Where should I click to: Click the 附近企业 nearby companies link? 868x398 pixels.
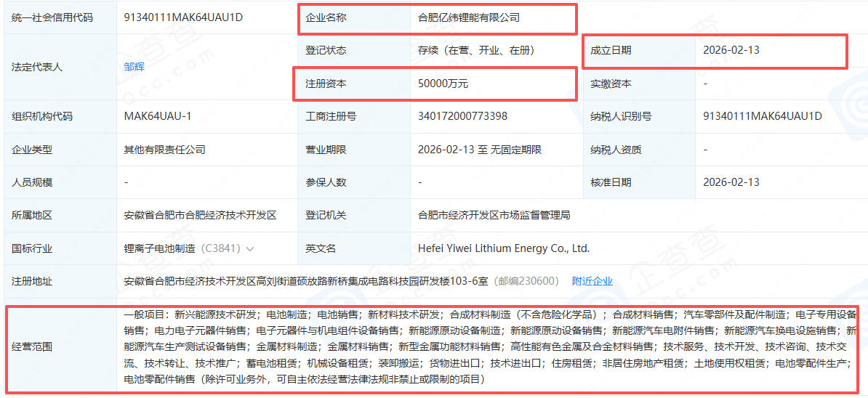(592, 281)
